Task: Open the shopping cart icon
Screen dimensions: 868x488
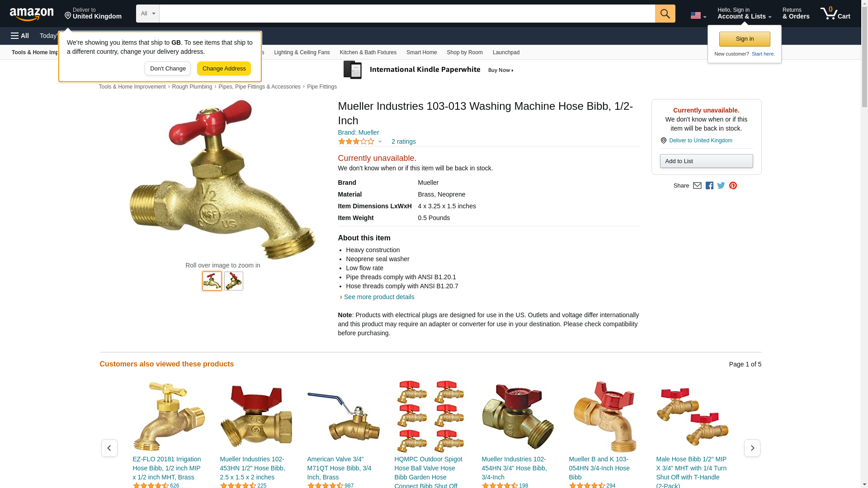Action: [x=835, y=14]
